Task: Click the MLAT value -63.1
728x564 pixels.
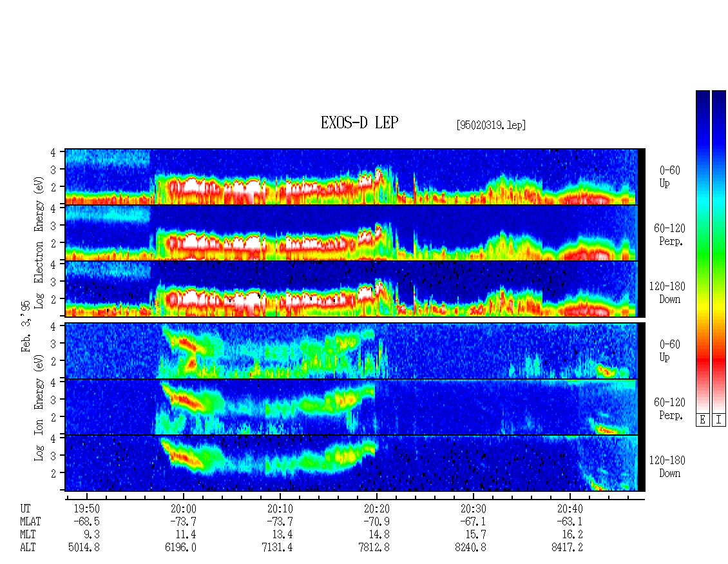Action: [x=570, y=521]
